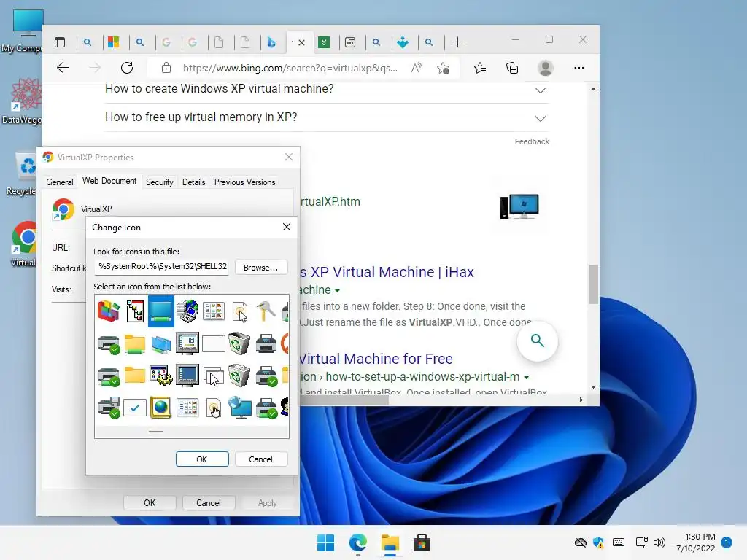
Task: Select the document with hand pointer icon
Action: (x=214, y=408)
